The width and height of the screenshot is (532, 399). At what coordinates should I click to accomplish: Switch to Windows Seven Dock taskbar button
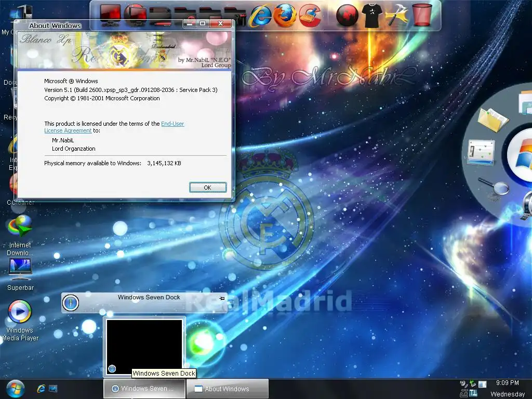[x=144, y=389]
